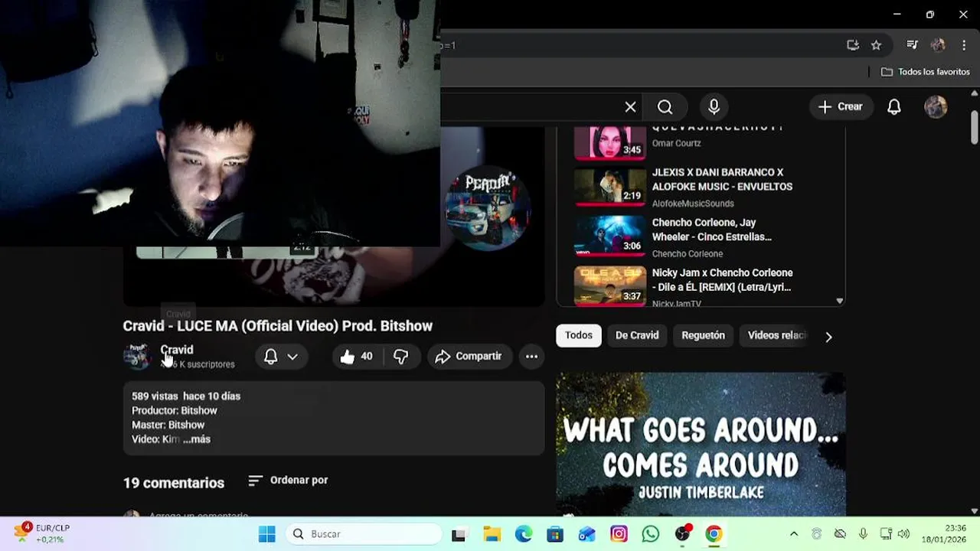Open Windows Start menu

266,534
